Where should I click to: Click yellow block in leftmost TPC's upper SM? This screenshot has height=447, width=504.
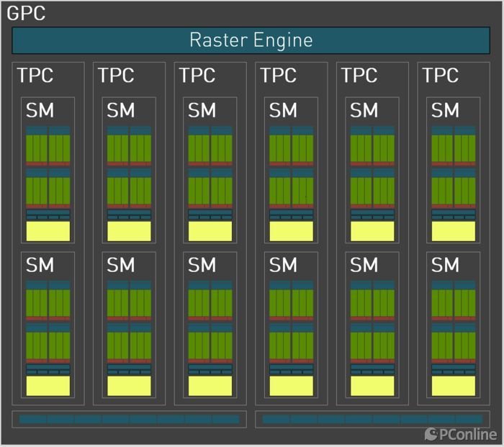point(48,231)
